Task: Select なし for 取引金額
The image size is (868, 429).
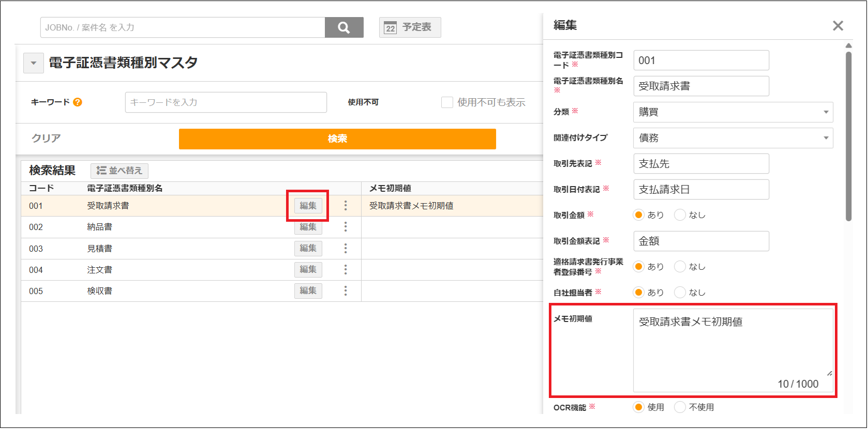Action: click(680, 215)
